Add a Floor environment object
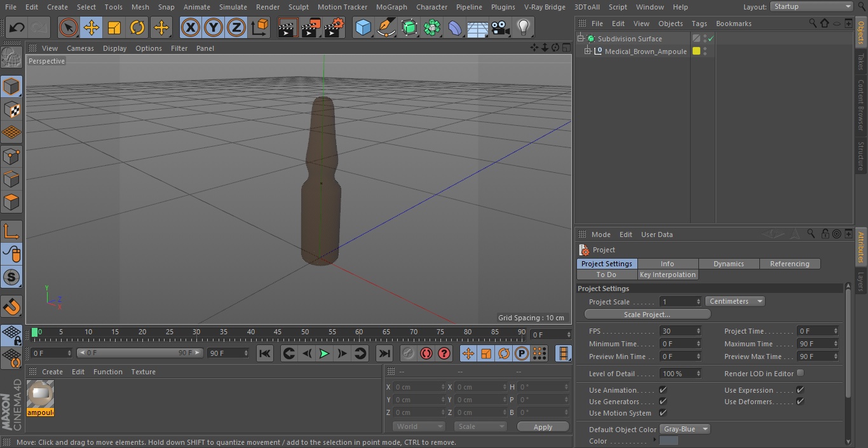 tap(478, 27)
